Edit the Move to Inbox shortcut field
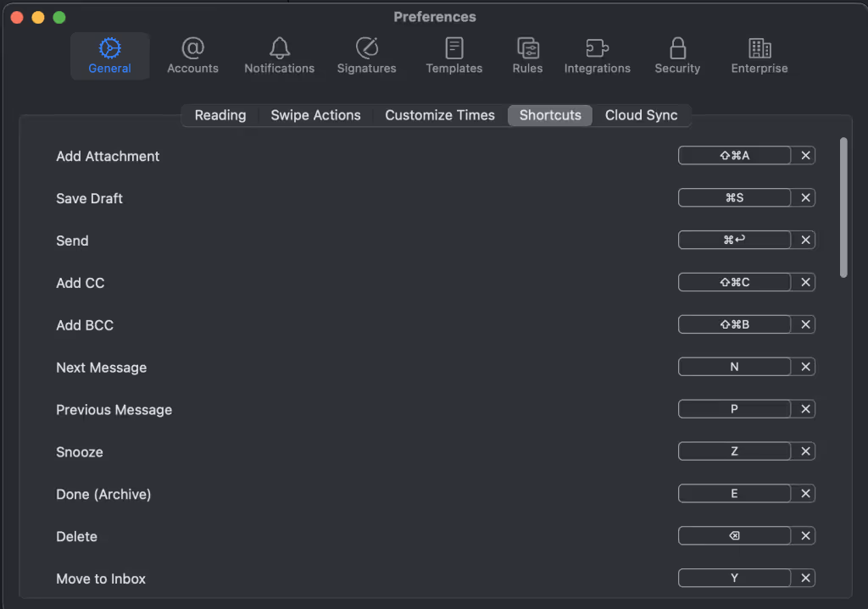 click(x=735, y=578)
